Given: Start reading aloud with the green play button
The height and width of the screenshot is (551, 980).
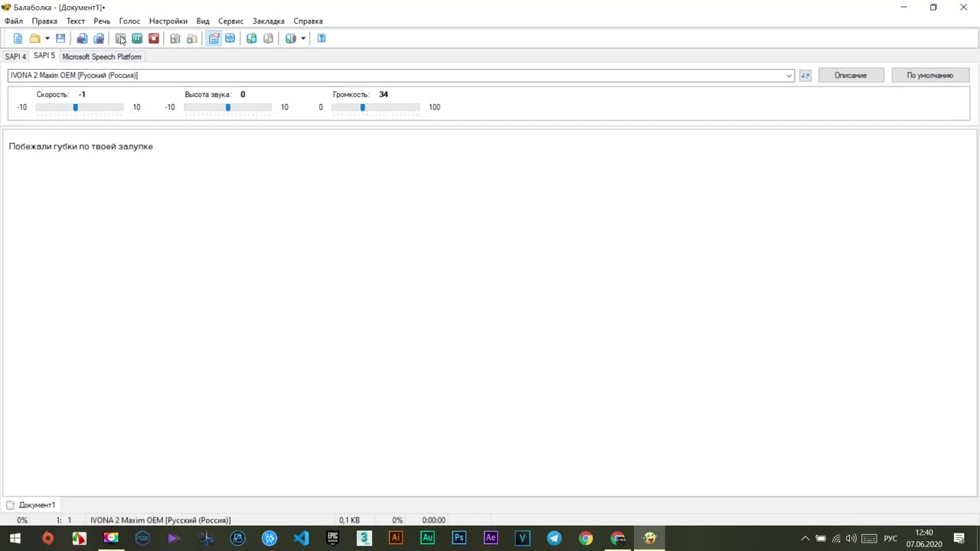Looking at the screenshot, I should (120, 38).
